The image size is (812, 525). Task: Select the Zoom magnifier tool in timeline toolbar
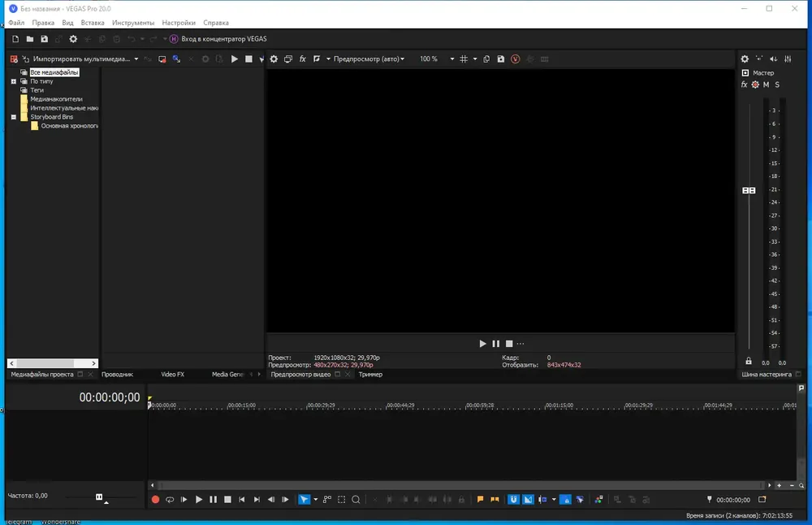[x=356, y=500]
